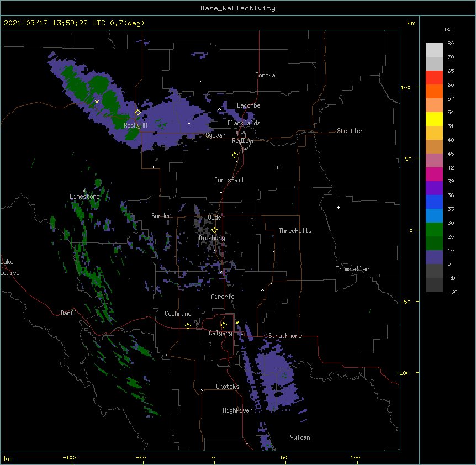Select the Vulcan town label

300,437
